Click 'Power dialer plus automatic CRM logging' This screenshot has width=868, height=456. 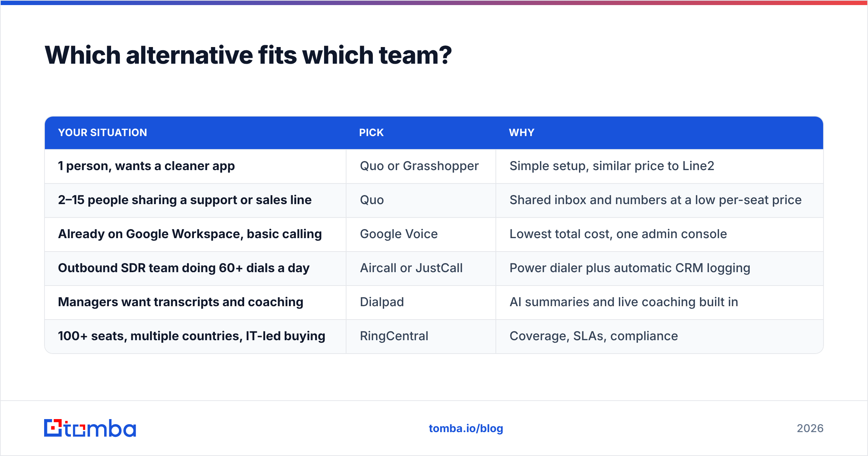(630, 268)
